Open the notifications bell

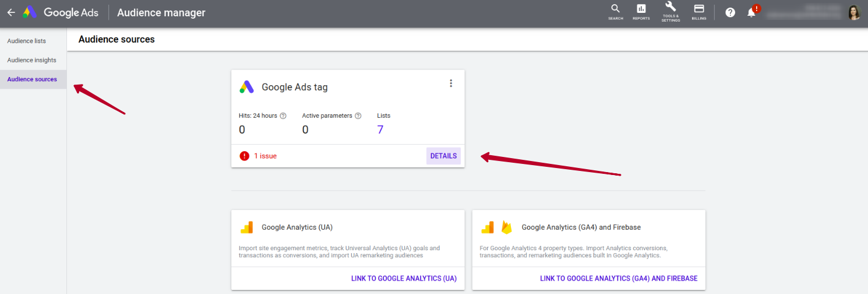point(752,12)
